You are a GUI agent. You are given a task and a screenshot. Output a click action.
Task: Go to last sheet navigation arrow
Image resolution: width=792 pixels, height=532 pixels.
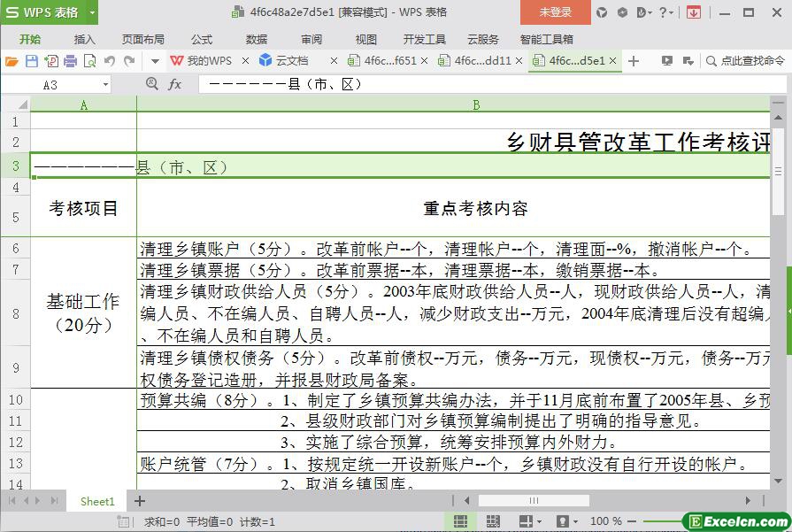tap(54, 501)
